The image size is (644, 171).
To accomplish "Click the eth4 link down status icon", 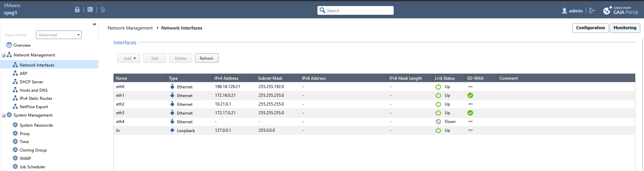I will (x=438, y=122).
